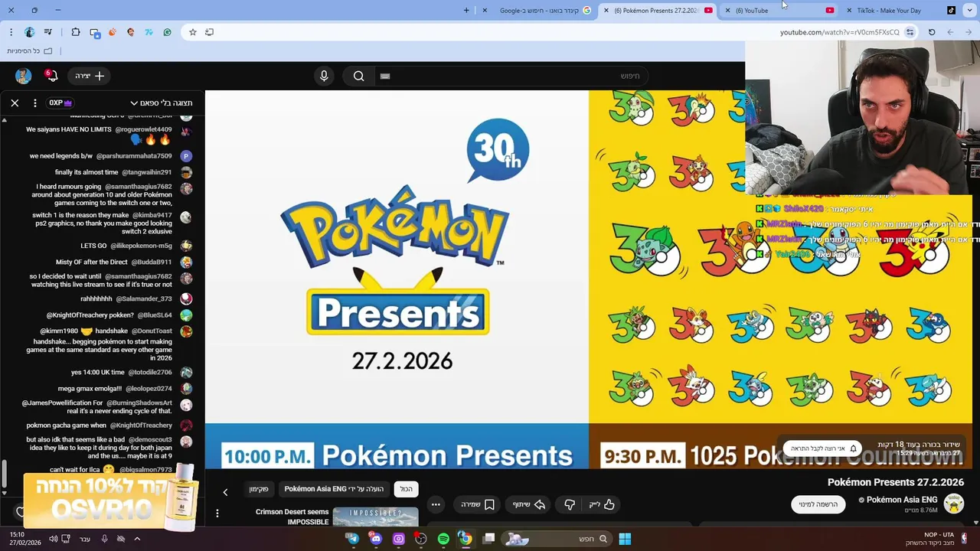Switch to the (6) YouTube tab
980x551 pixels.
click(779, 11)
